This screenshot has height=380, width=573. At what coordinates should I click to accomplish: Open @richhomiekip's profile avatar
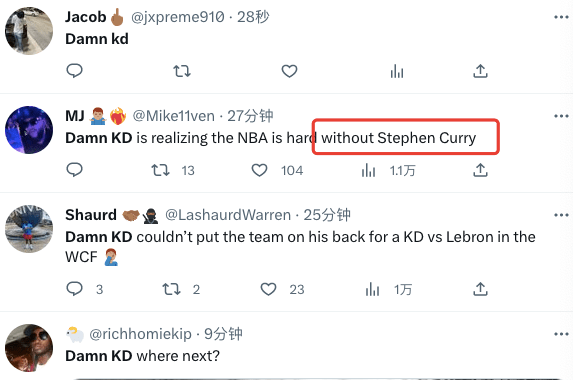click(29, 348)
